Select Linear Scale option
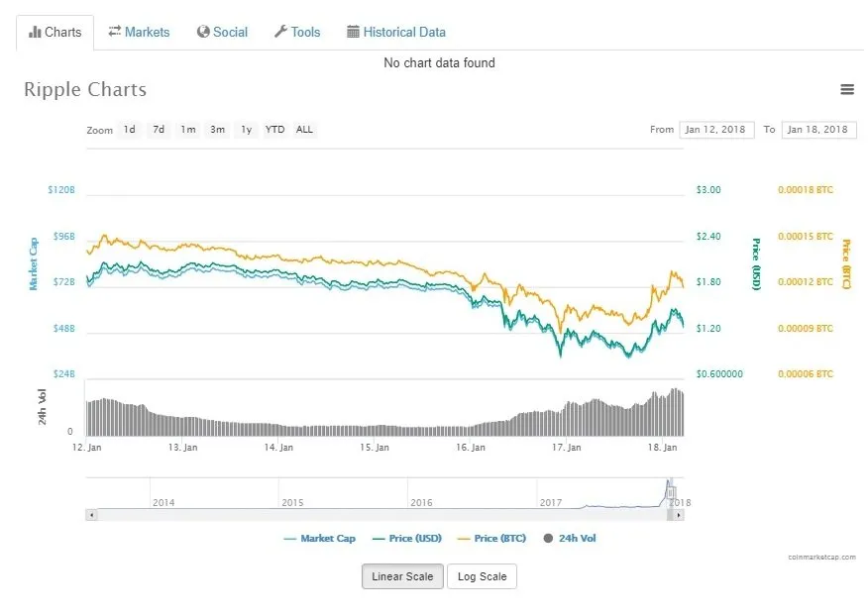The image size is (868, 615). tap(402, 576)
